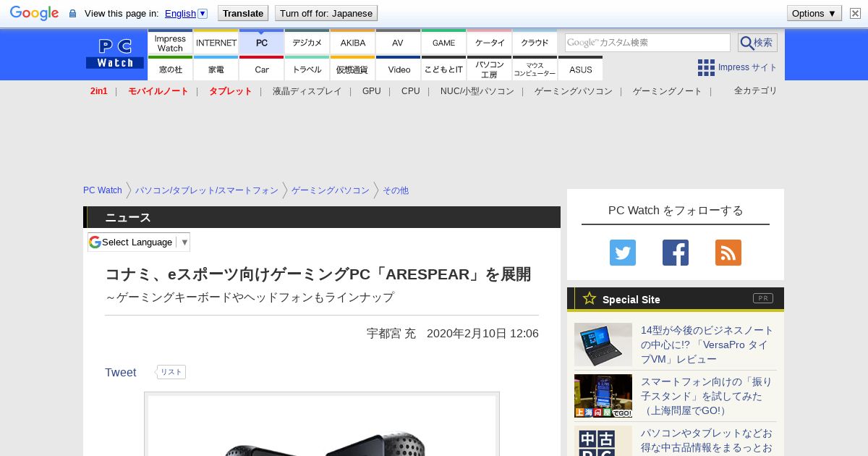868x456 pixels.
Task: Click the ゲーミングパソコン breadcrumb link
Action: click(331, 190)
